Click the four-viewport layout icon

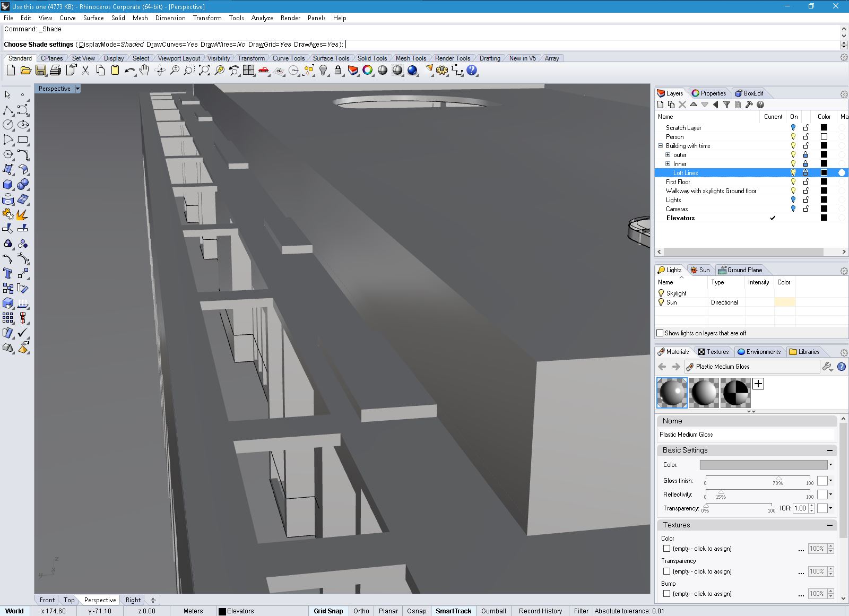pyautogui.click(x=248, y=70)
